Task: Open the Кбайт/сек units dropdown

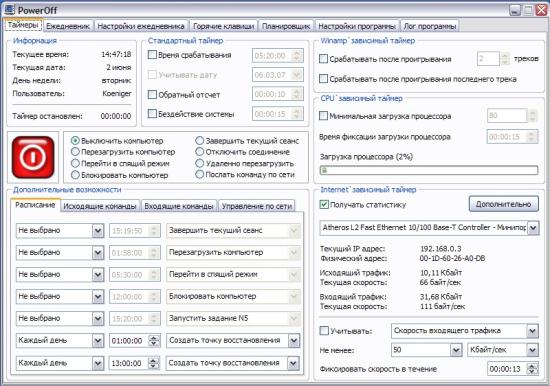Action: click(532, 350)
